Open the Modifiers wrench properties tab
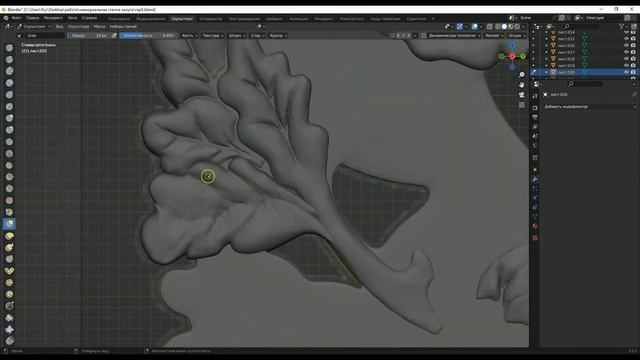Image resolution: width=640 pixels, height=360 pixels. [x=535, y=179]
